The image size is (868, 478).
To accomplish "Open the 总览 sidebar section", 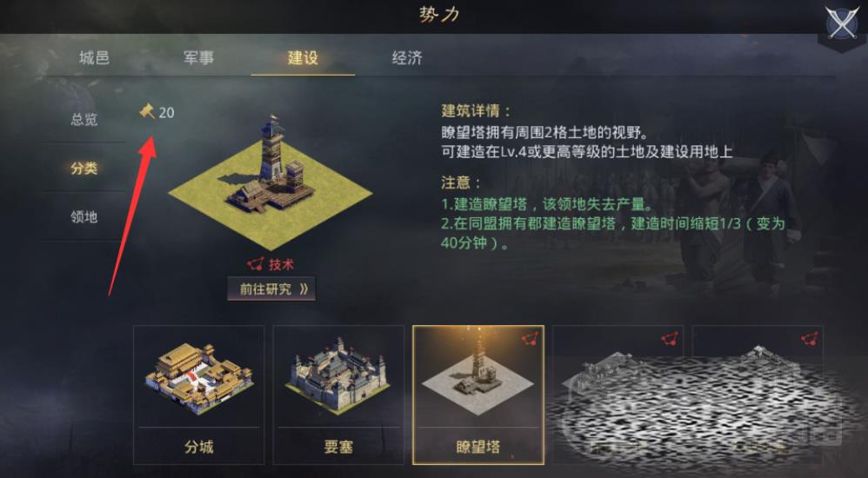I will (84, 120).
